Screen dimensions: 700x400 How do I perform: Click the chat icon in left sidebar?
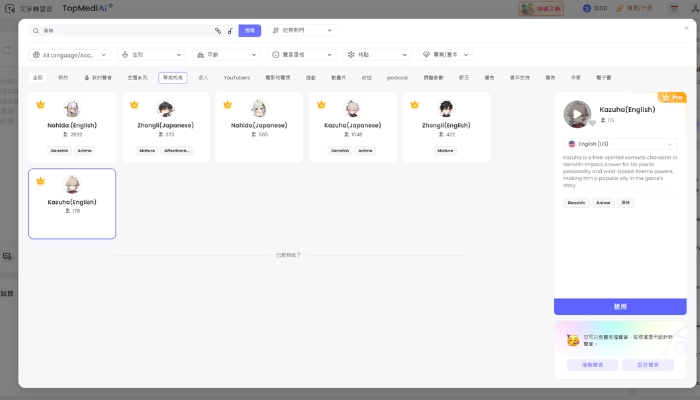(x=7, y=256)
